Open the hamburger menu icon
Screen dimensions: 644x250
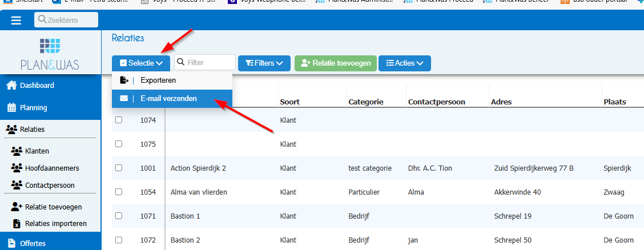(16, 21)
